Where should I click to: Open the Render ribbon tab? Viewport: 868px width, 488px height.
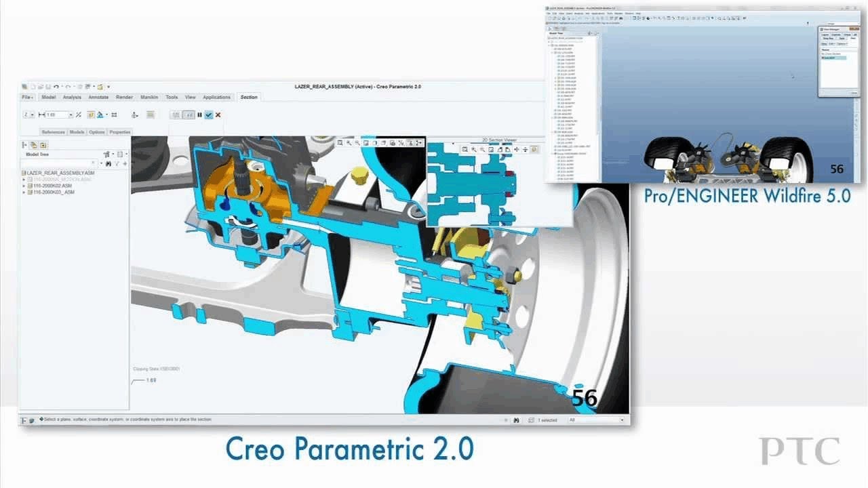pyautogui.click(x=124, y=97)
